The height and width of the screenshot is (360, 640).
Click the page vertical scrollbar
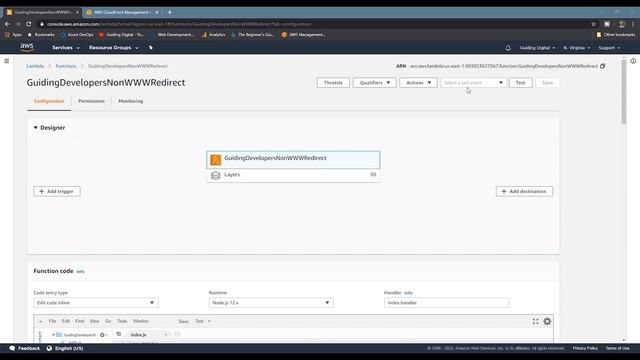[624, 92]
